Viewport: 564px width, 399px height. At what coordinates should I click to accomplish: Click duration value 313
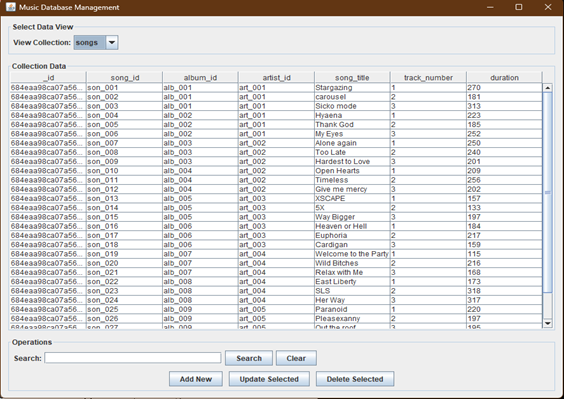coord(504,106)
